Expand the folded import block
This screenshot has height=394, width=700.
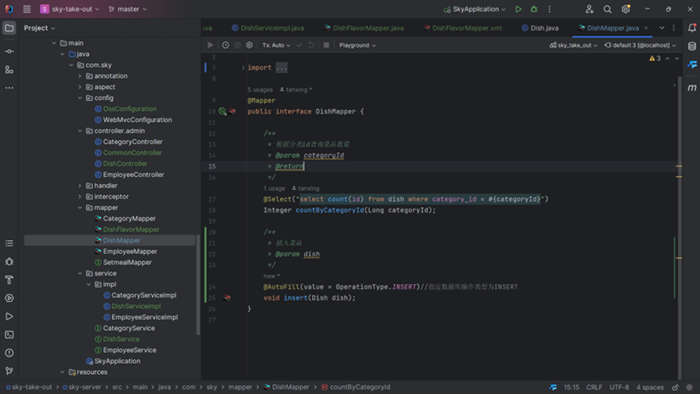243,68
